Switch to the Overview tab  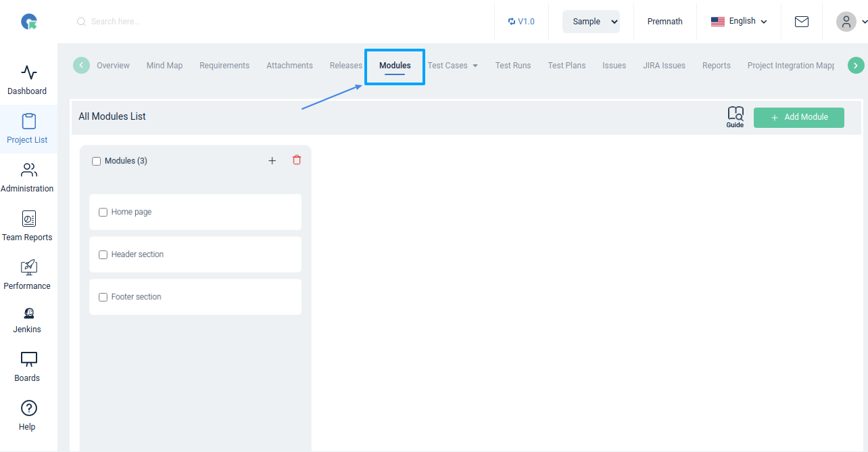[x=113, y=66]
